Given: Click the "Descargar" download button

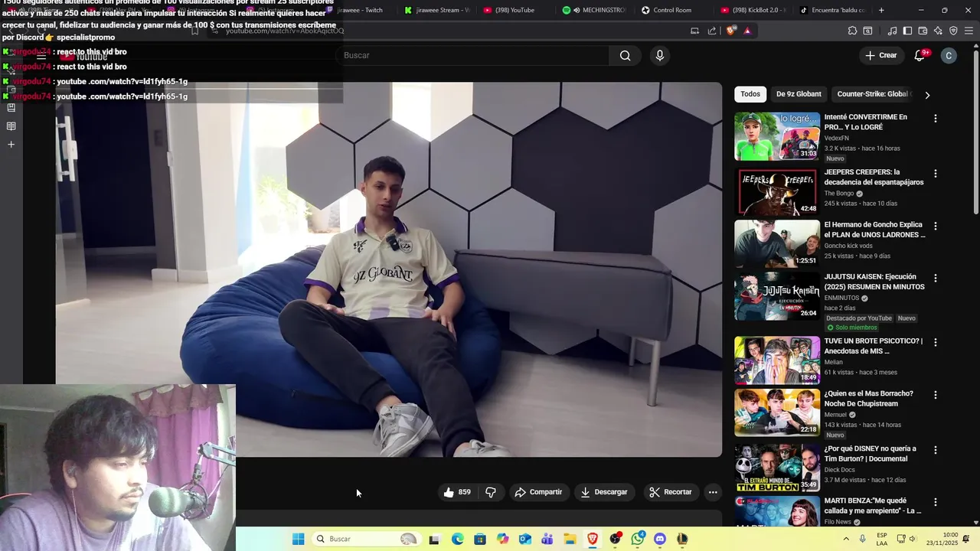Looking at the screenshot, I should click(x=603, y=492).
